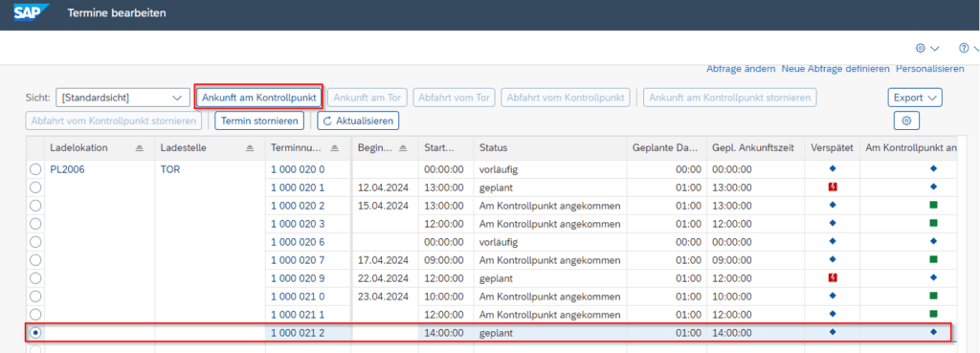The image size is (980, 353).
Task: Select radio button for appointment 1 000 020 1
Action: coord(35,188)
